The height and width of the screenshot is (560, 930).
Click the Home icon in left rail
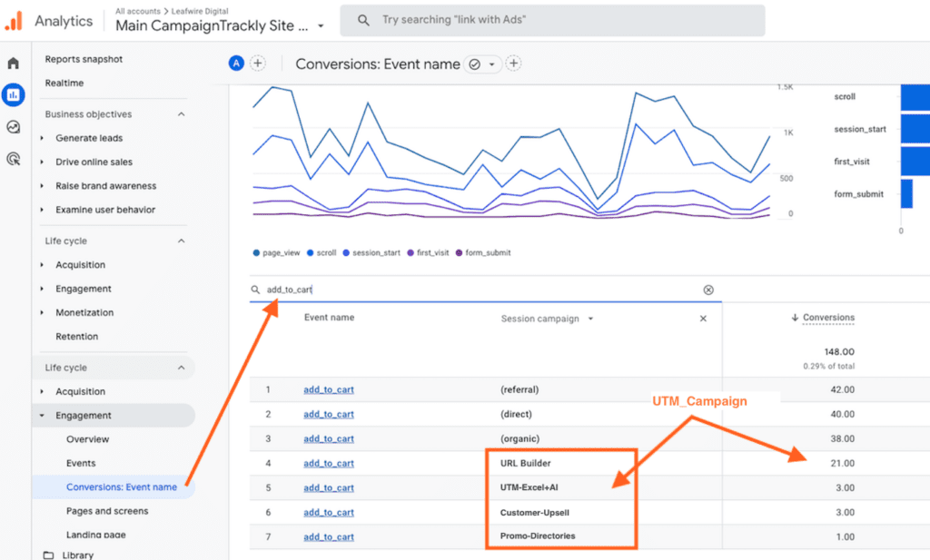[13, 63]
